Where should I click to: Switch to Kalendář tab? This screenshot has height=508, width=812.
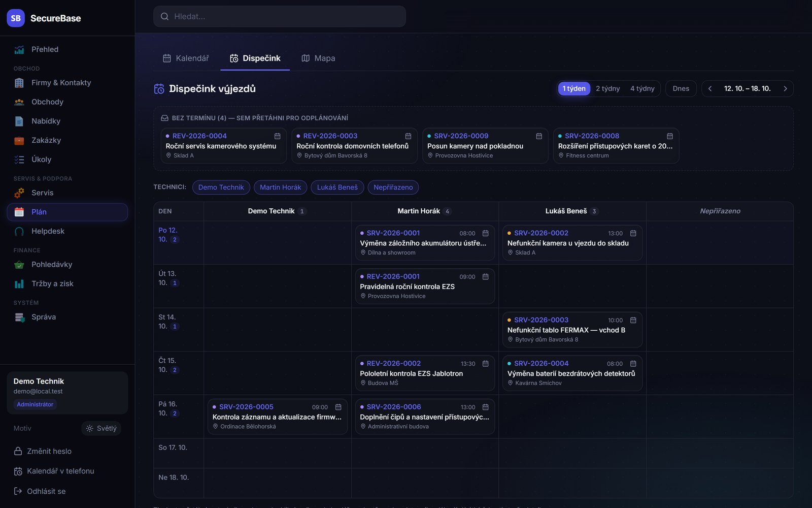click(x=186, y=58)
